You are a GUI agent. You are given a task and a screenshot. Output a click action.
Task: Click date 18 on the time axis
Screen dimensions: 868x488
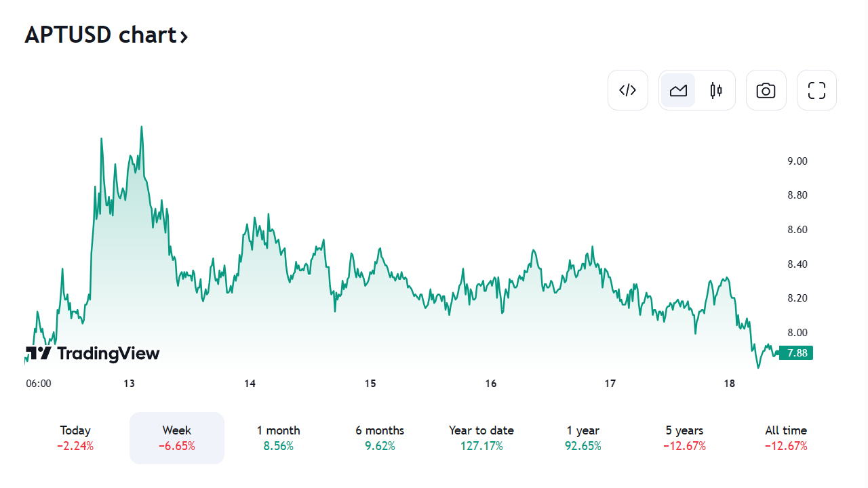[729, 384]
